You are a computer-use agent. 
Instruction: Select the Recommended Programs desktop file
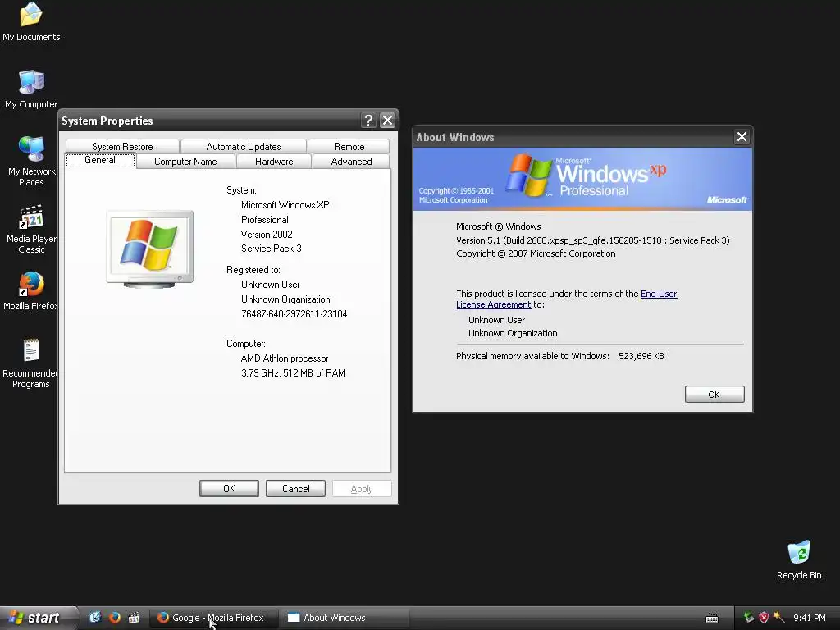31,363
